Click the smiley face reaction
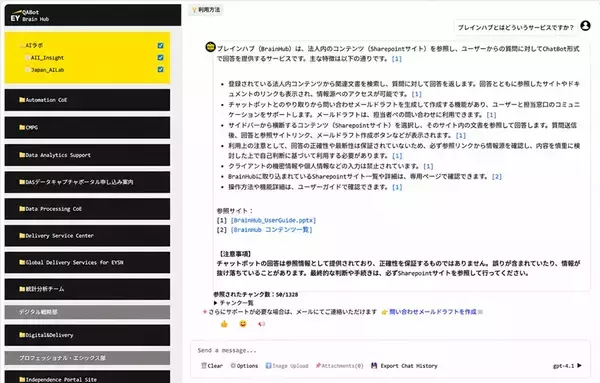Image resolution: width=600 pixels, height=383 pixels. (x=243, y=324)
